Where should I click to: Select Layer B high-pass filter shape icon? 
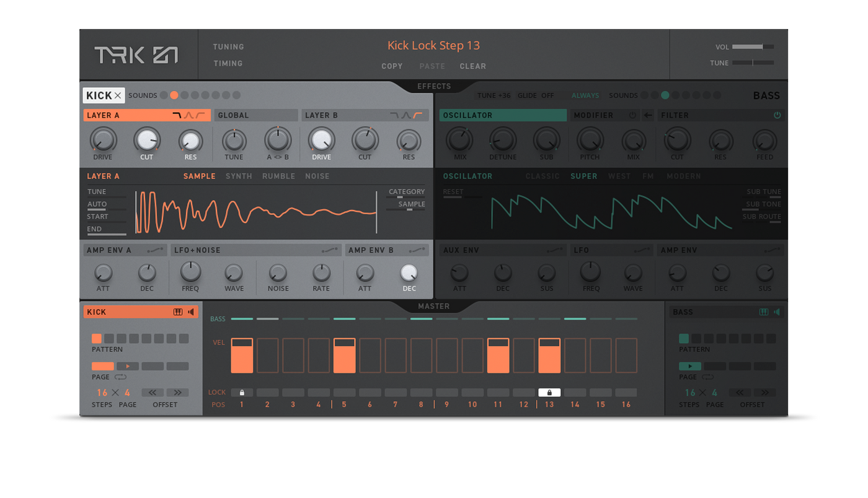(418, 115)
